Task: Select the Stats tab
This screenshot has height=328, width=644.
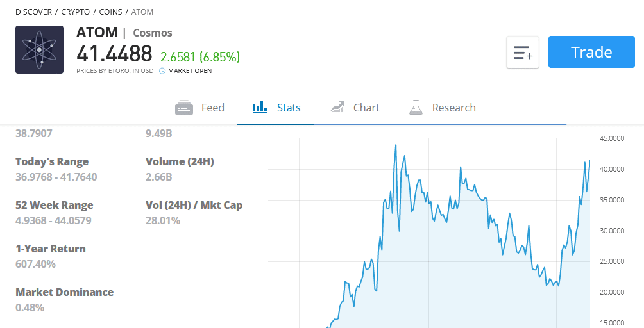Action: (x=276, y=108)
